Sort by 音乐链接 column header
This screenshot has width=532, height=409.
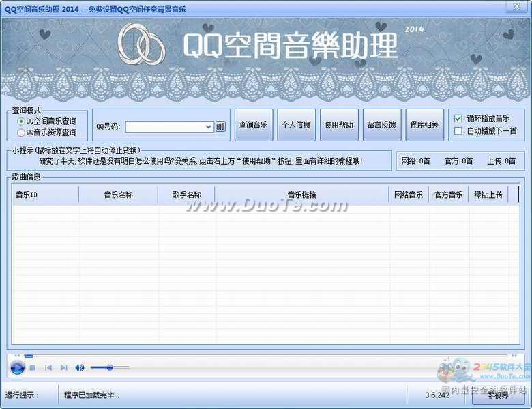coord(301,195)
